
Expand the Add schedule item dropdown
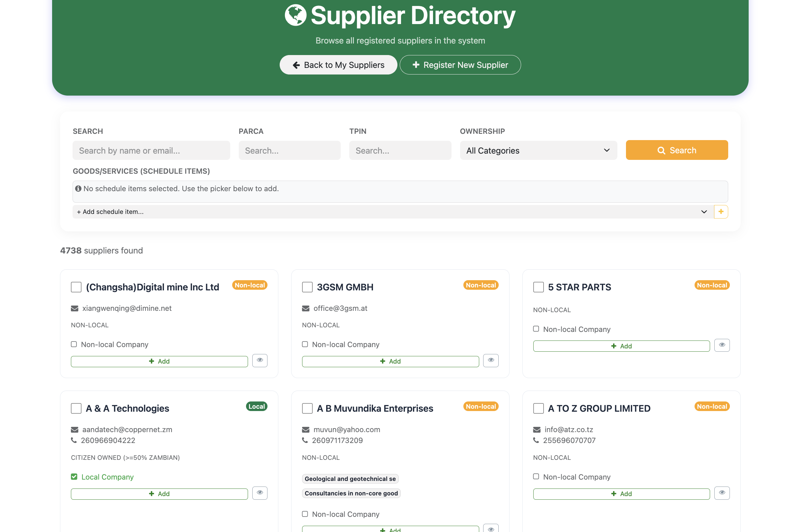[393, 212]
